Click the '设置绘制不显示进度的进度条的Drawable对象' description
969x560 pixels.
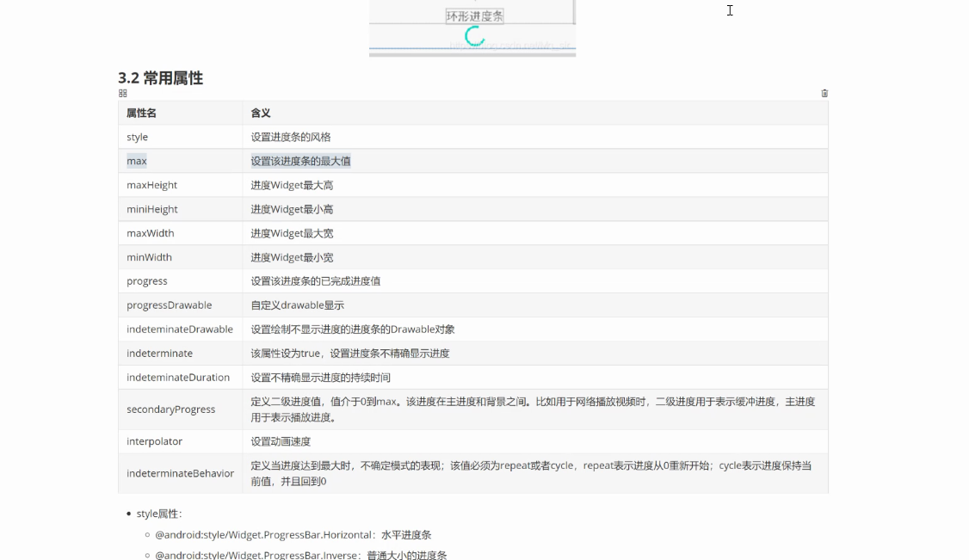(x=353, y=329)
